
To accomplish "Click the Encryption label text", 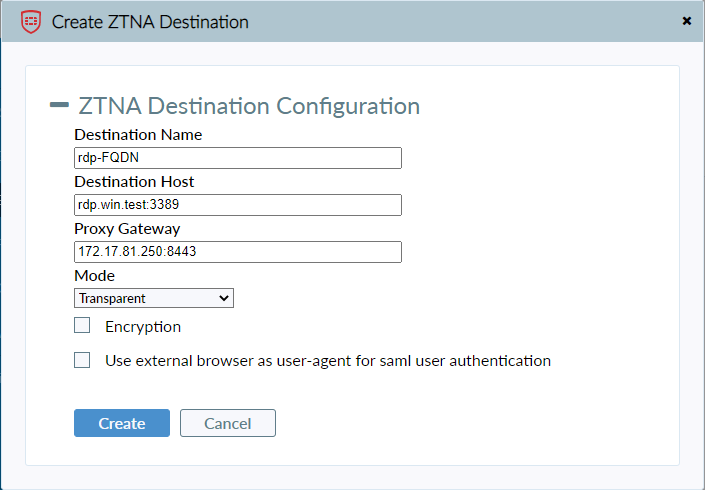I will tap(143, 327).
